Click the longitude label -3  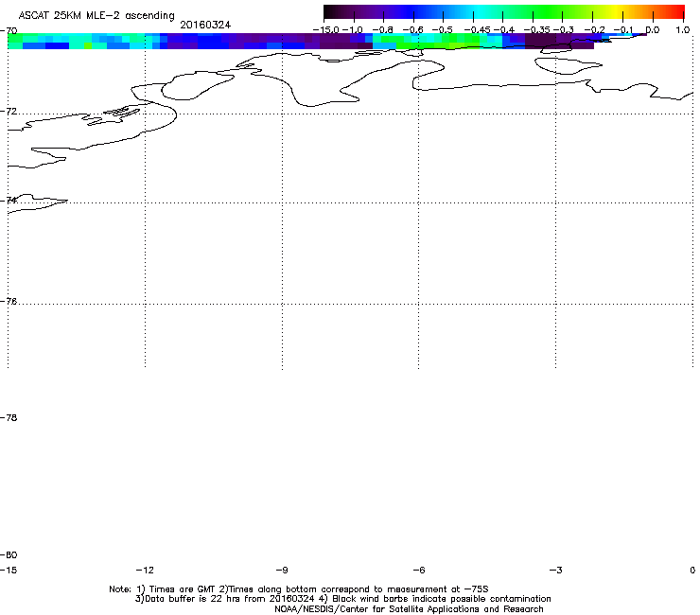(x=556, y=570)
